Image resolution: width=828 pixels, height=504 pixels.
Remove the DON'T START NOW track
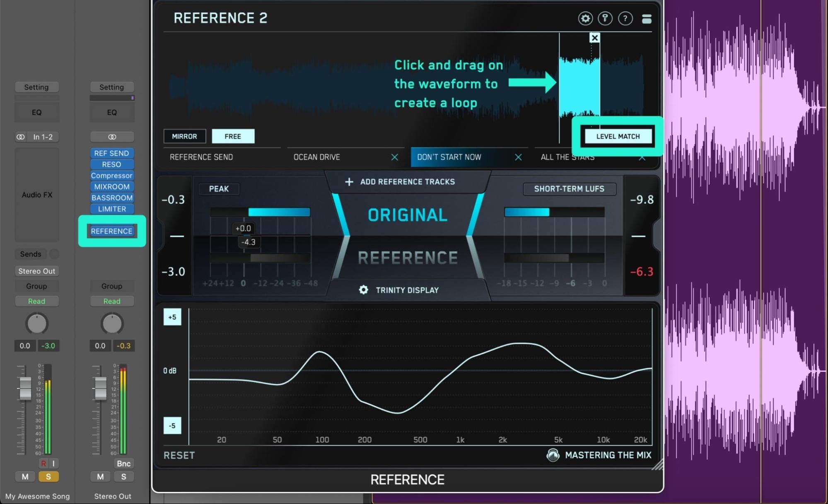tap(518, 157)
